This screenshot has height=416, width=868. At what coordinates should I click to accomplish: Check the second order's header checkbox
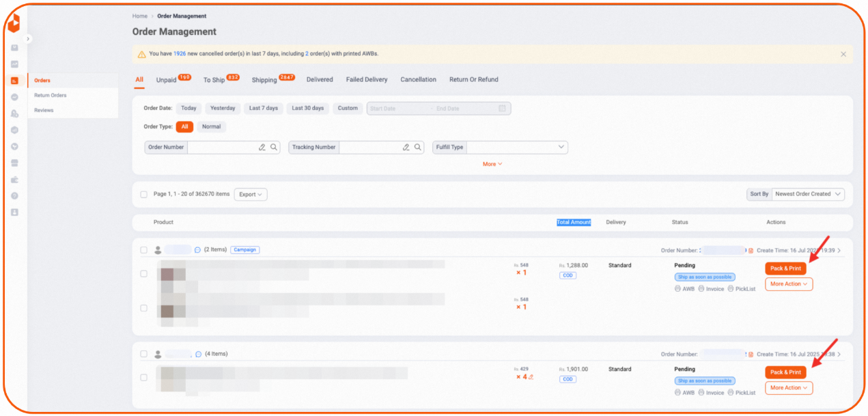[x=144, y=354]
